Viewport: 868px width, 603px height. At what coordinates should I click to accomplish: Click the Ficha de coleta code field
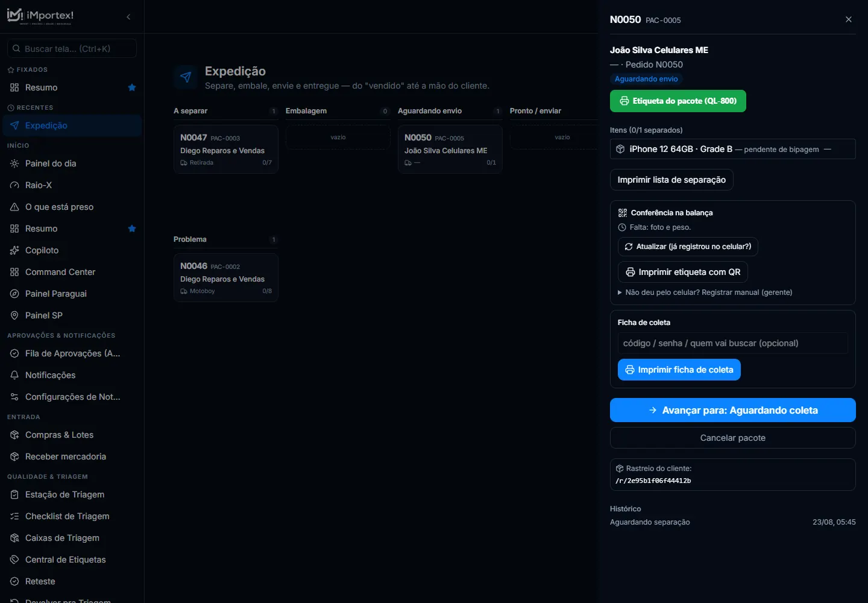(x=733, y=343)
